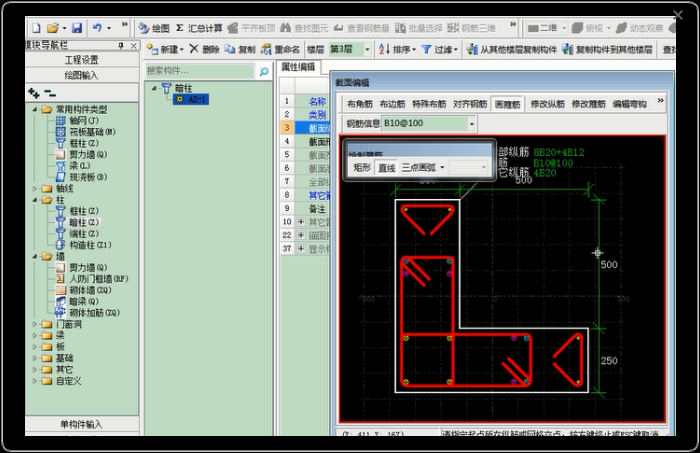Click the 搜索构件 search field
Screen dimensions: 700x453
[x=200, y=71]
